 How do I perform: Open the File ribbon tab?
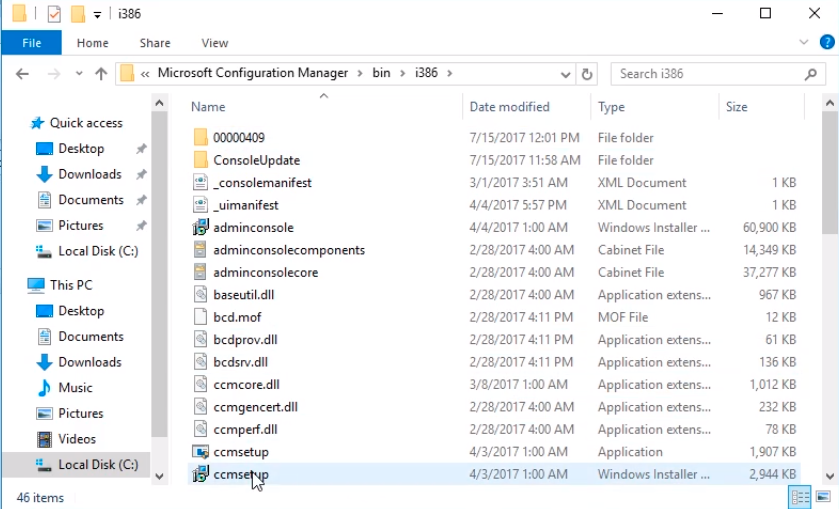tap(32, 43)
